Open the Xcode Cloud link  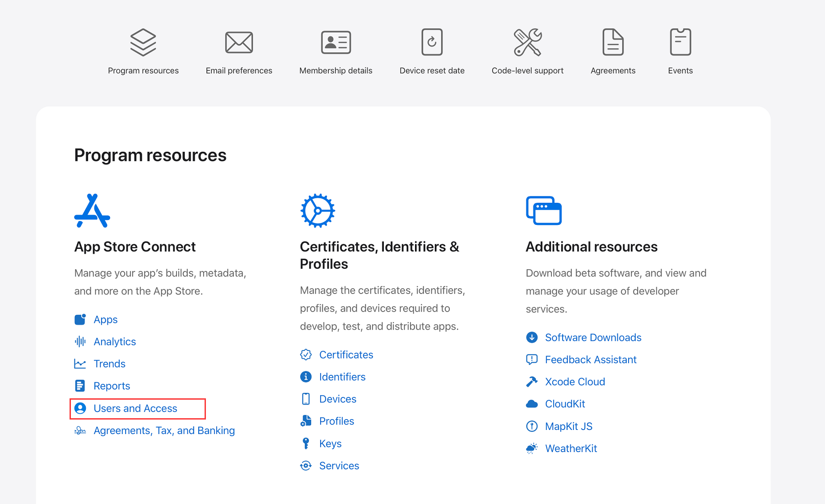click(x=574, y=382)
